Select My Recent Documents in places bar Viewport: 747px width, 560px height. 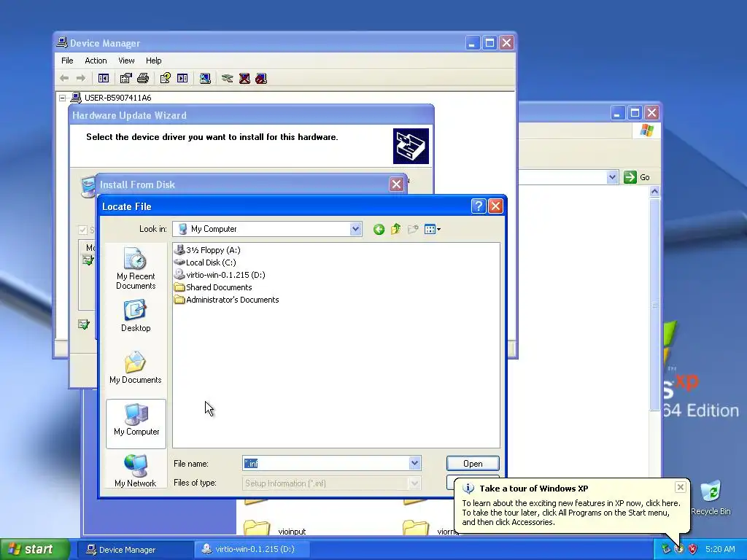[x=136, y=268]
